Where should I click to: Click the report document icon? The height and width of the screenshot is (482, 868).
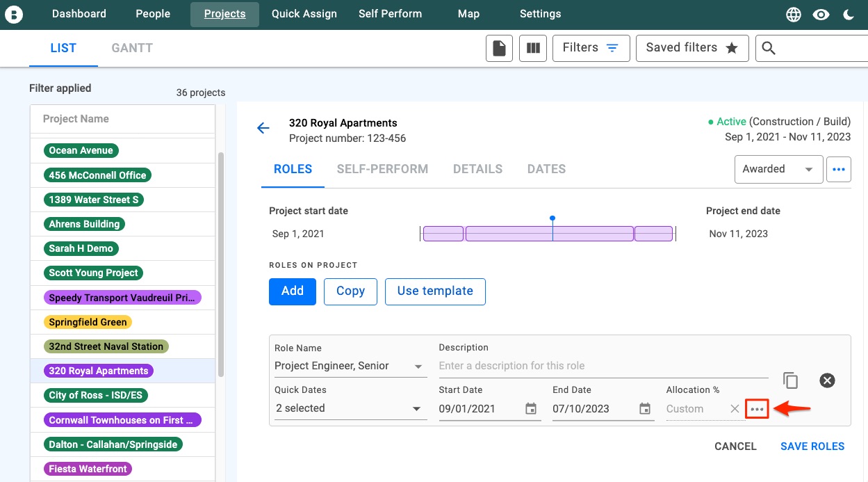(x=499, y=48)
